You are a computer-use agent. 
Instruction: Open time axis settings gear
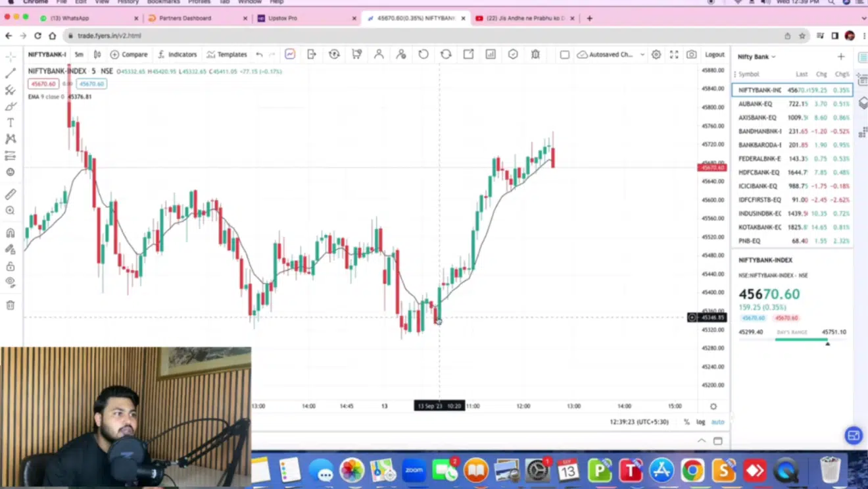tap(713, 407)
